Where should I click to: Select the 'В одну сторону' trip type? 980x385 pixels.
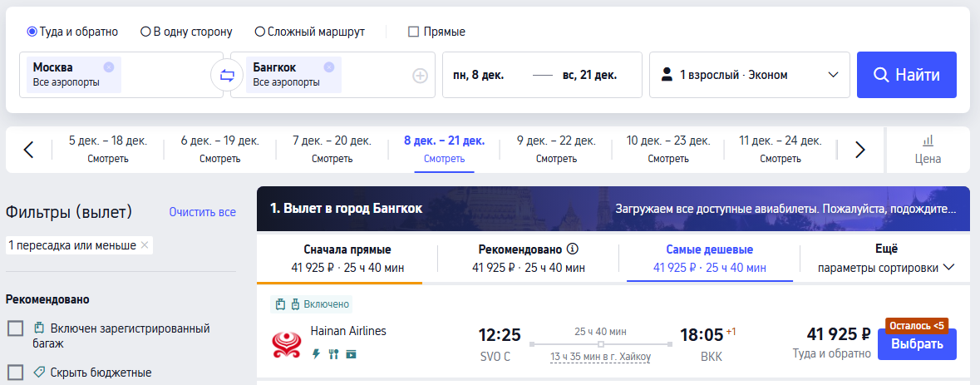click(145, 32)
